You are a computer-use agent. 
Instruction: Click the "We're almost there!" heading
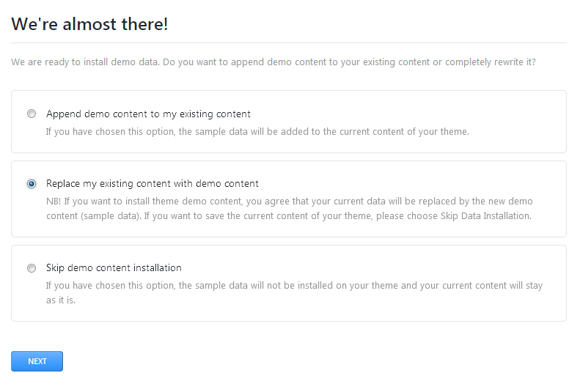89,24
